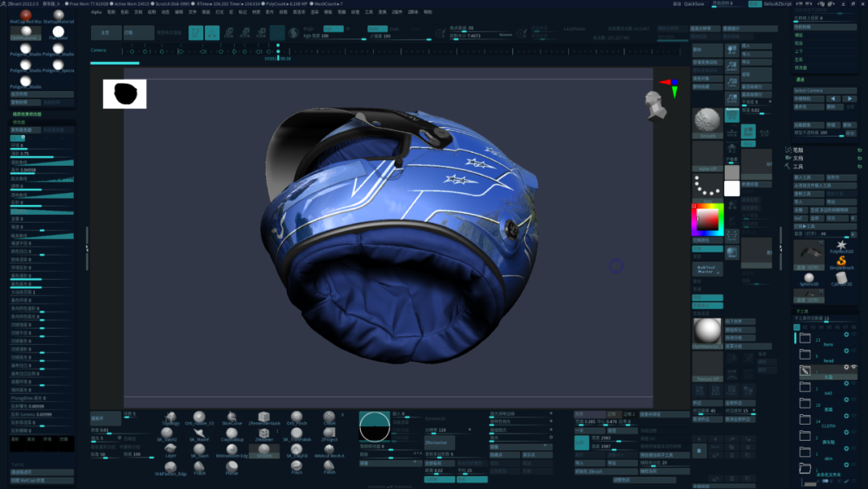The height and width of the screenshot is (489, 868).
Task: Select the Orb_rubble_03 brush
Action: (199, 418)
